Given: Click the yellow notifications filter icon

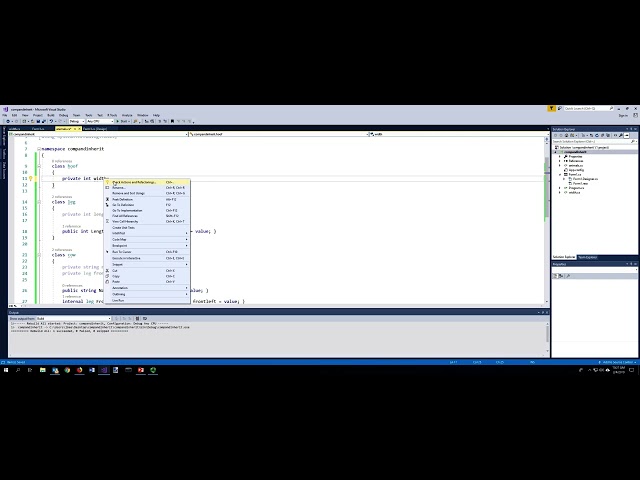Looking at the screenshot, I should point(551,109).
